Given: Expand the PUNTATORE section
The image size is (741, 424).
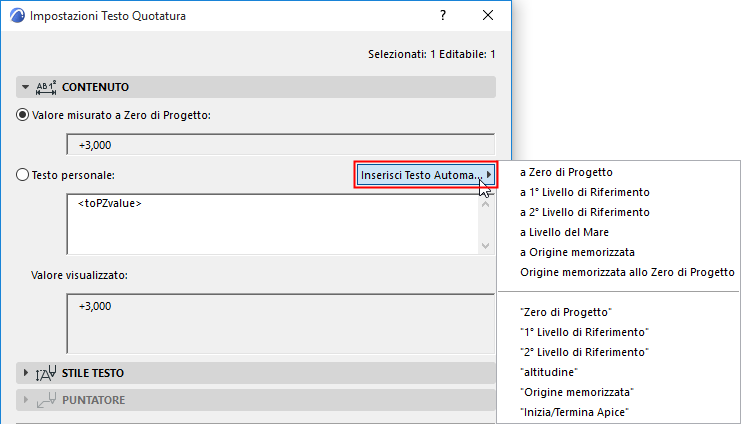Looking at the screenshot, I should coord(25,400).
